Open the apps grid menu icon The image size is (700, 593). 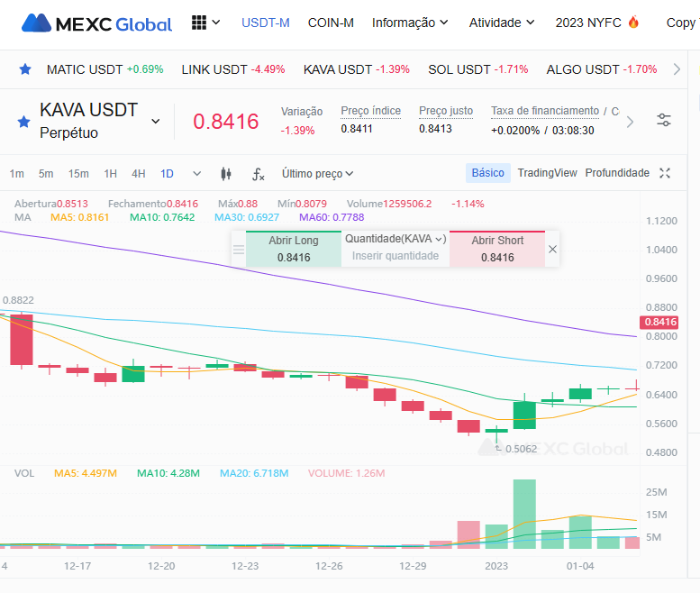(x=199, y=23)
